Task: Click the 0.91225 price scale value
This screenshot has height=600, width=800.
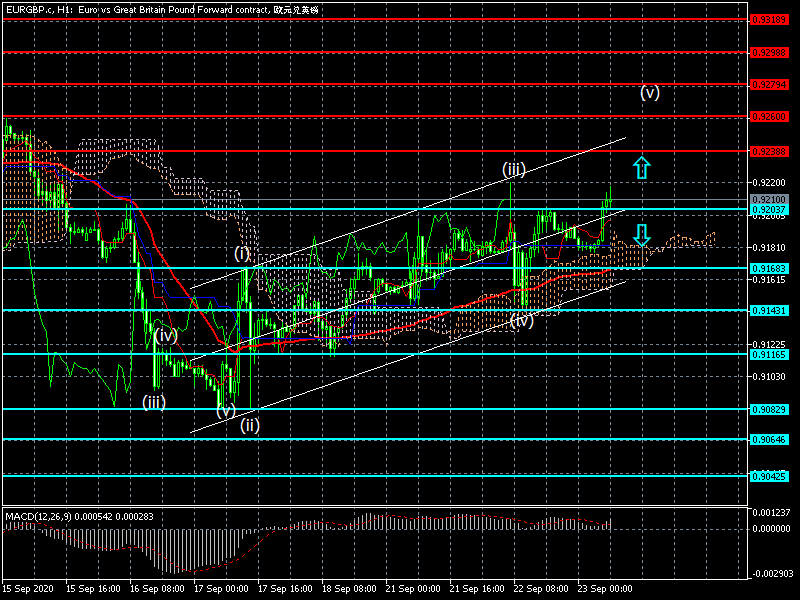Action: coord(769,344)
